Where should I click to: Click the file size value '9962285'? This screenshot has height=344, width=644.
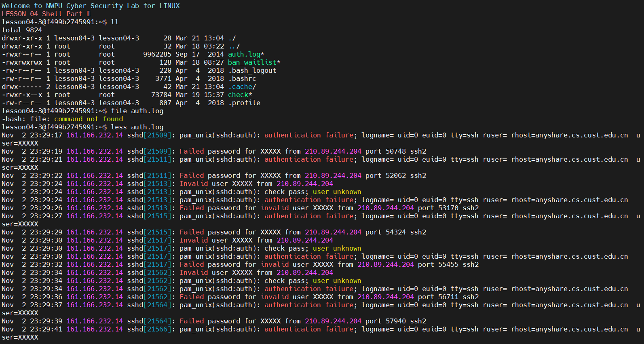tap(157, 54)
